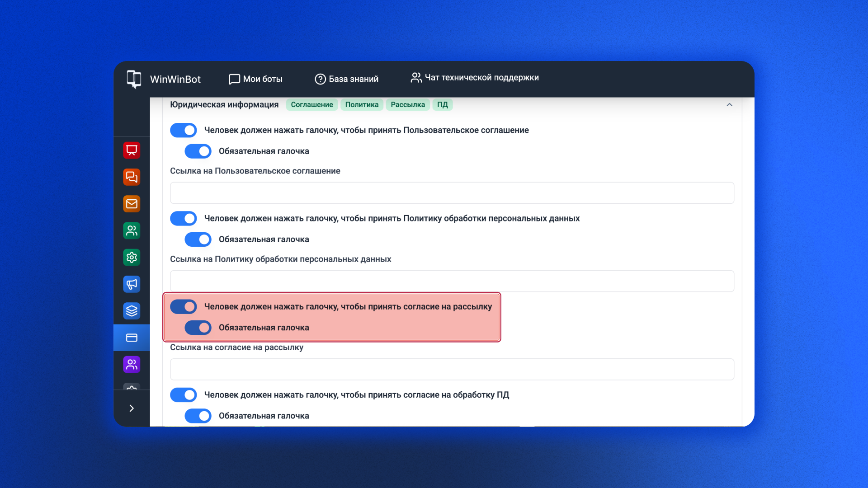The height and width of the screenshot is (488, 868).
Task: Focus the Ссылка на Пользовательское соглашение field
Action: (x=452, y=193)
